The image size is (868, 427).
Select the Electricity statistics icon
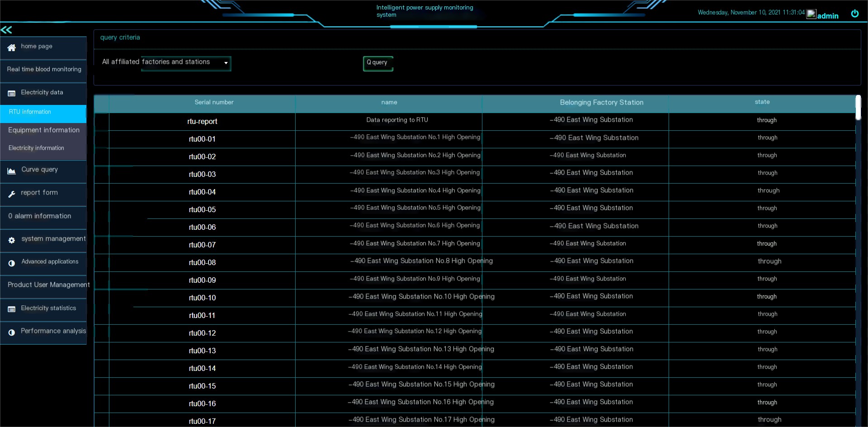click(11, 309)
